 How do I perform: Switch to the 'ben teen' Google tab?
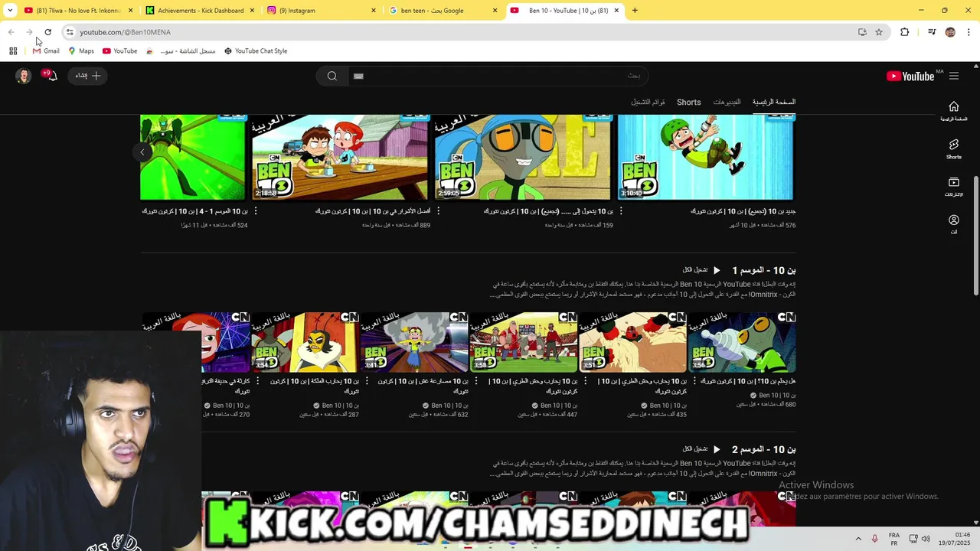[444, 11]
